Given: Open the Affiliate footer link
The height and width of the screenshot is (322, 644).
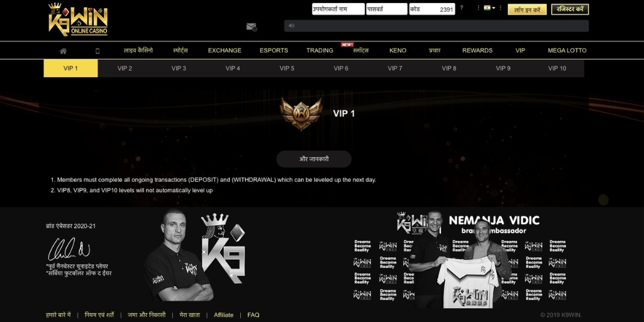Looking at the screenshot, I should [x=223, y=315].
